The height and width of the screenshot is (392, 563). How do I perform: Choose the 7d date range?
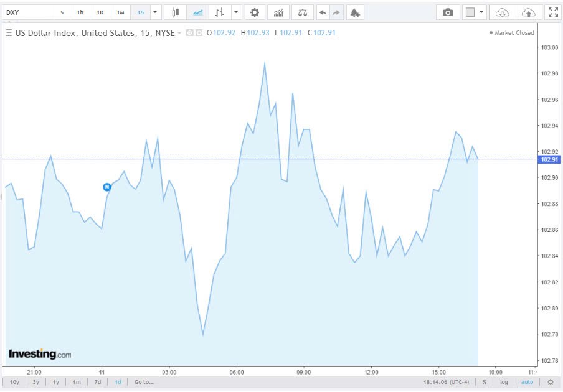[x=97, y=382]
